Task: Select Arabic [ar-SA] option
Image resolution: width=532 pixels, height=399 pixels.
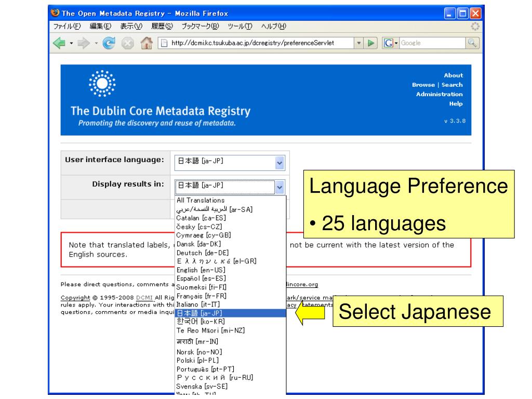Action: 230,209
